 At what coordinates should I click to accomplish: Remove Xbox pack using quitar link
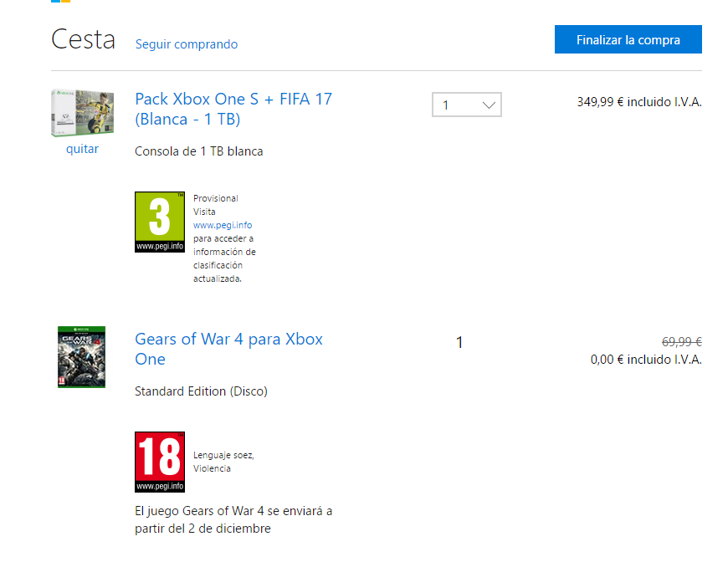coord(82,149)
